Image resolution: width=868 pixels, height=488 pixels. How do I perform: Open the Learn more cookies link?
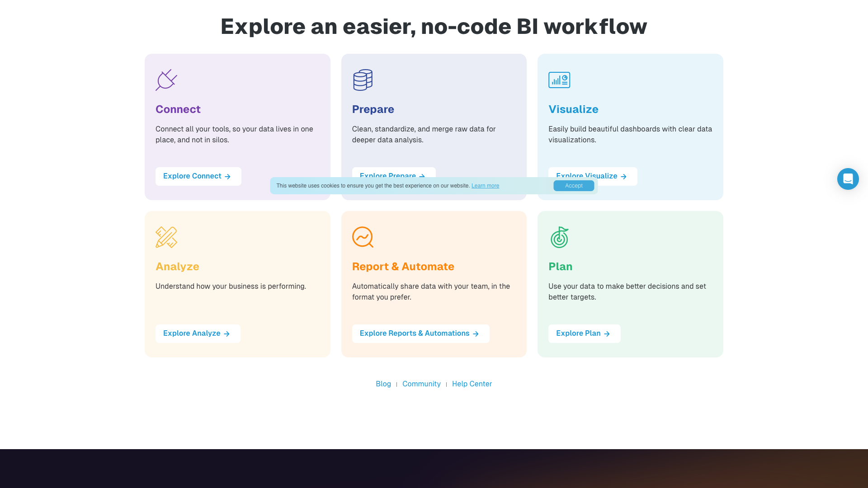(x=485, y=186)
